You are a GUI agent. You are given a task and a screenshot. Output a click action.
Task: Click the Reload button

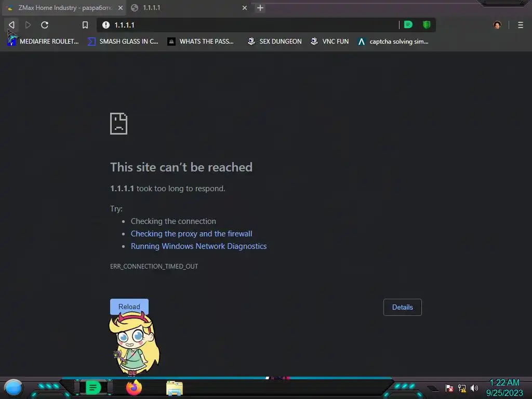(129, 307)
